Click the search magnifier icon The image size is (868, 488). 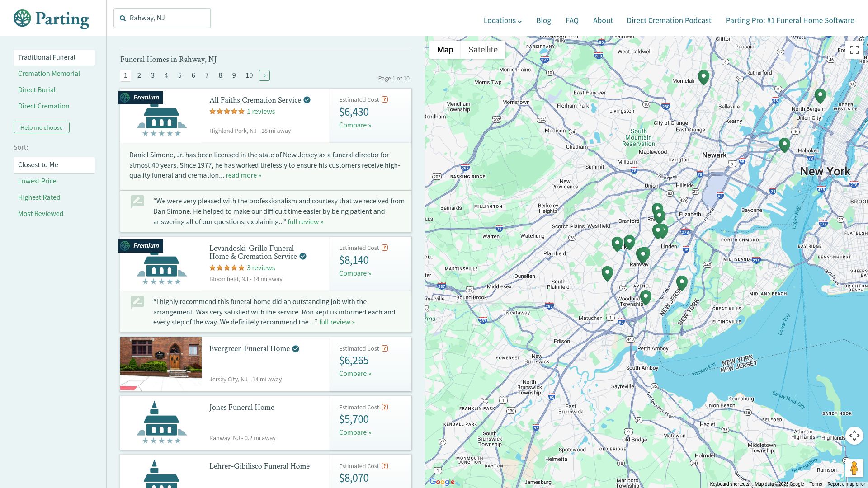pyautogui.click(x=123, y=19)
